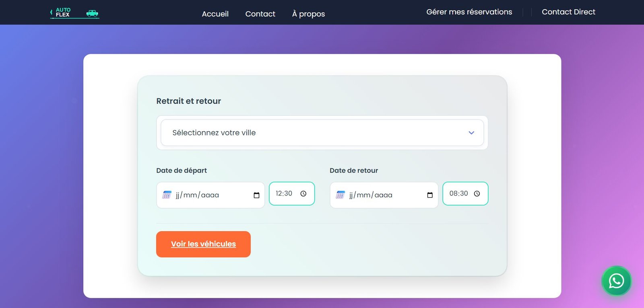Viewport: 644px width, 308px height.
Task: Click colorful calendar icon in return field
Action: (x=340, y=195)
